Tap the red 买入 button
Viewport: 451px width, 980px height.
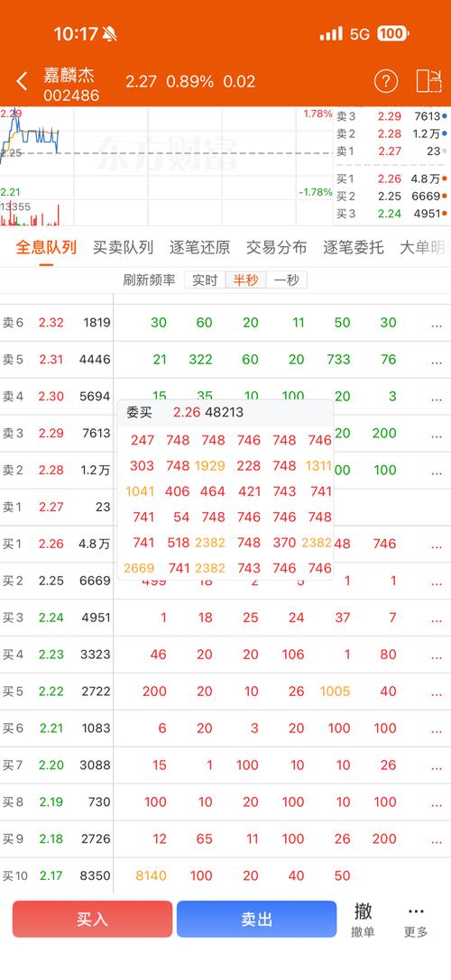tap(93, 920)
